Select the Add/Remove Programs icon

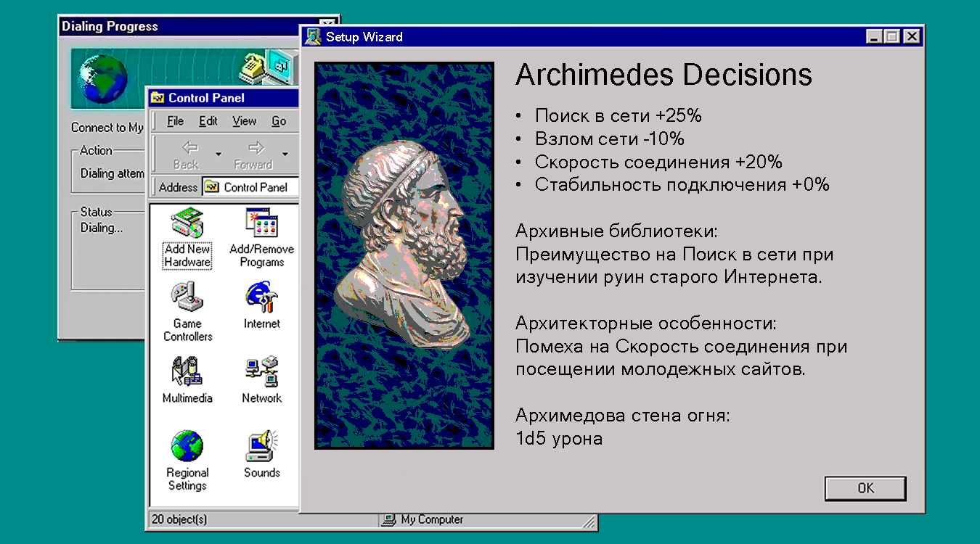pos(261,223)
